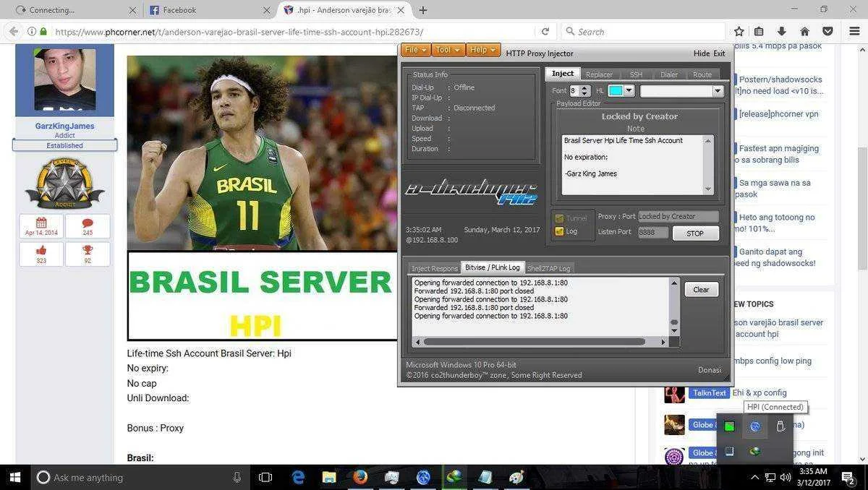
Task: Click the GarzKingJames username link
Action: 64,126
